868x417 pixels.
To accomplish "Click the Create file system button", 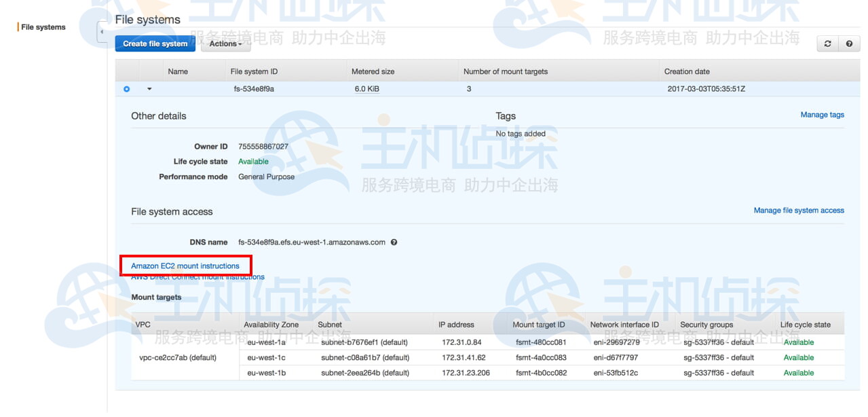I will tap(155, 43).
